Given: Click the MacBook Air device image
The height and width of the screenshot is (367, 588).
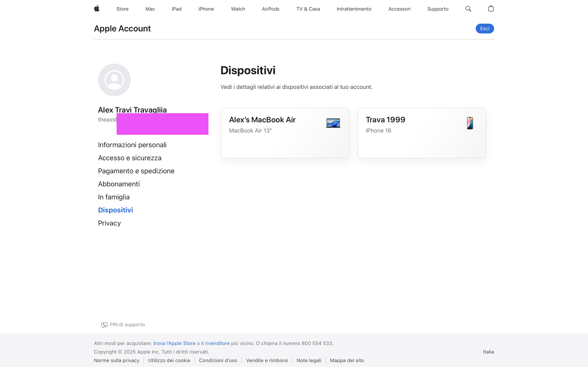Looking at the screenshot, I should [333, 123].
